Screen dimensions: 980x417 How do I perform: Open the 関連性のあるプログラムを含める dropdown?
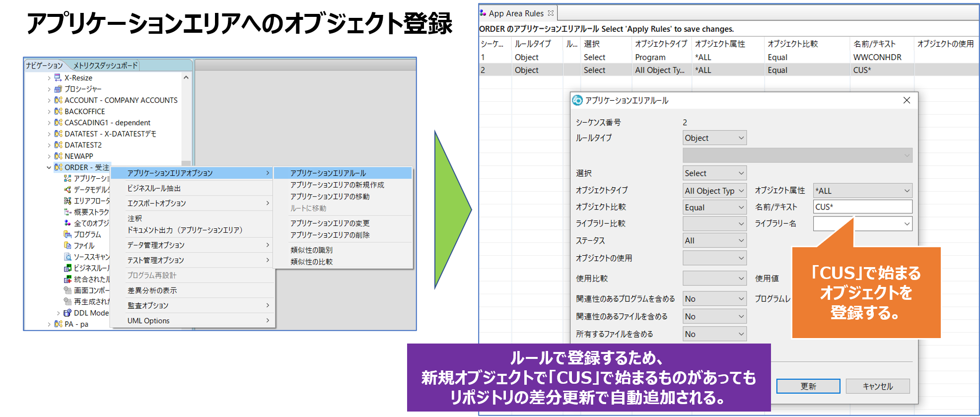[x=714, y=299]
